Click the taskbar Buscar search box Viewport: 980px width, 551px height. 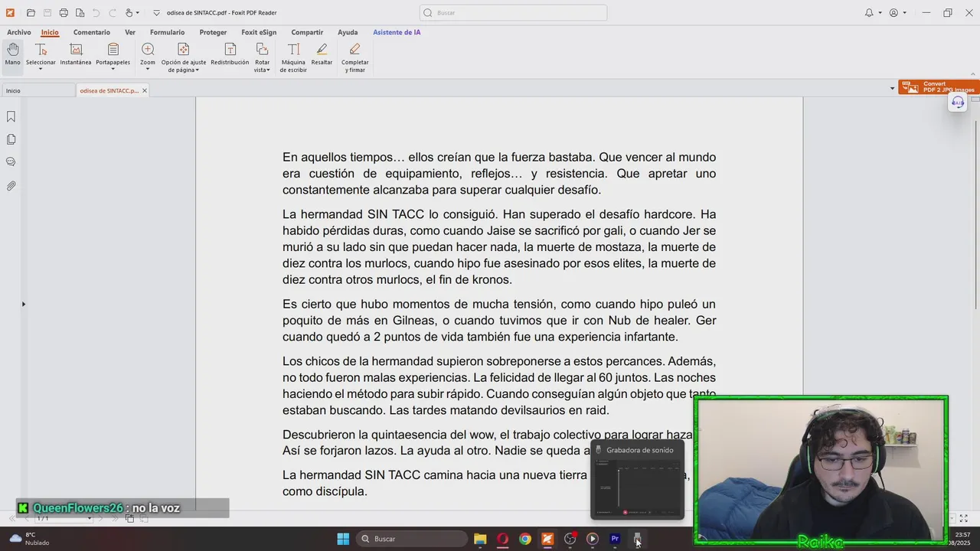(412, 539)
